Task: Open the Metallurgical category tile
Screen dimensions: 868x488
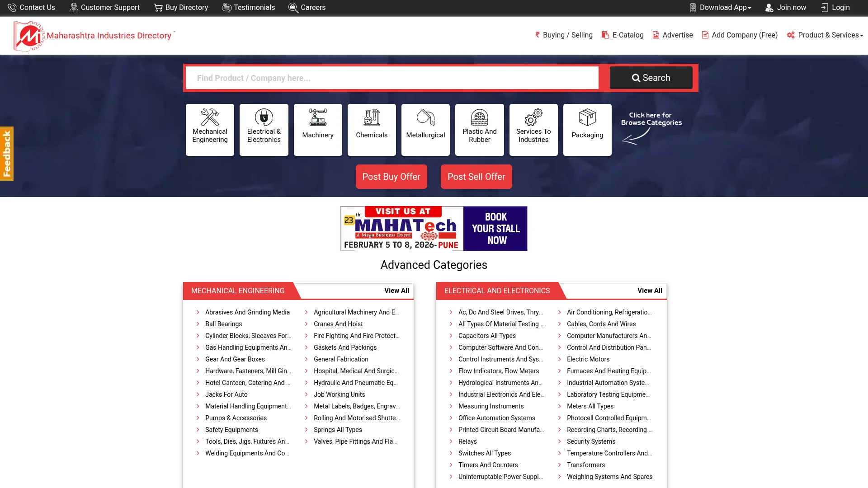Action: [x=425, y=130]
